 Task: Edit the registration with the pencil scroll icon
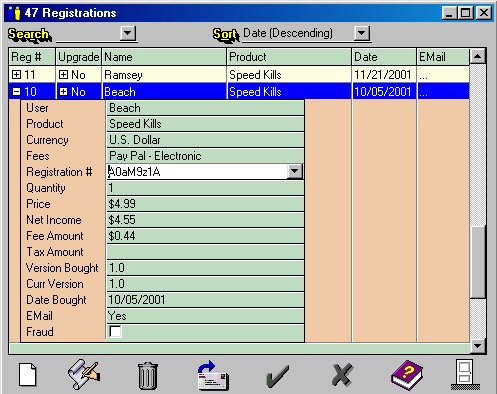coord(84,374)
